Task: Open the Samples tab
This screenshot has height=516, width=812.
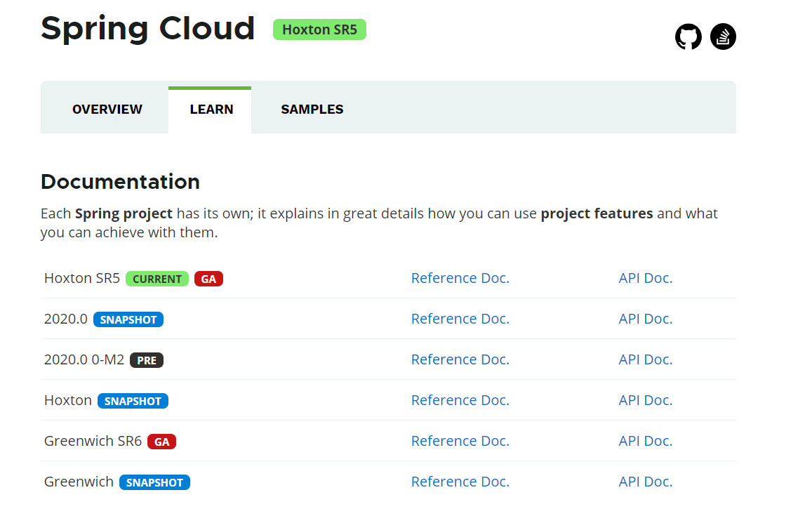Action: (312, 110)
